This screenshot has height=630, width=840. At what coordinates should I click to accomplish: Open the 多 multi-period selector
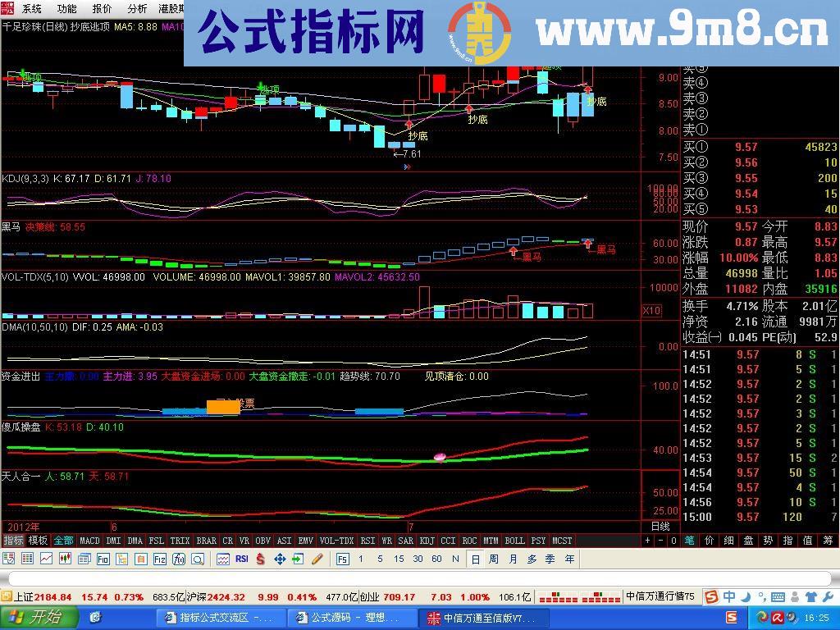pos(530,559)
